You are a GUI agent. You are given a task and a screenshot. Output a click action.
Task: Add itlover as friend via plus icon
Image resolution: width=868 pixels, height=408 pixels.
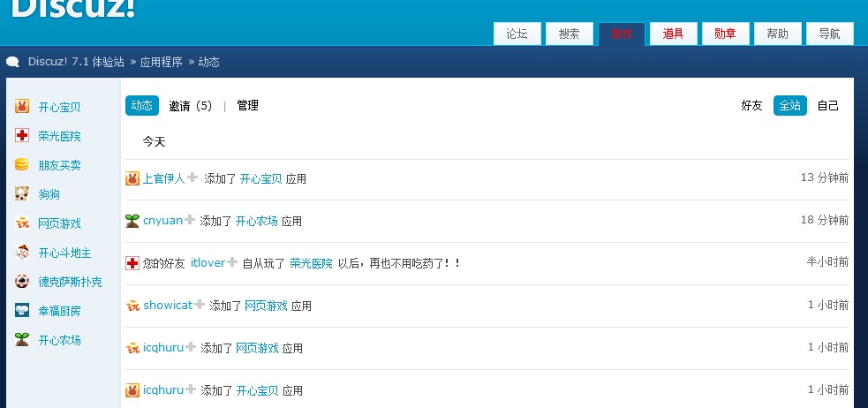232,262
